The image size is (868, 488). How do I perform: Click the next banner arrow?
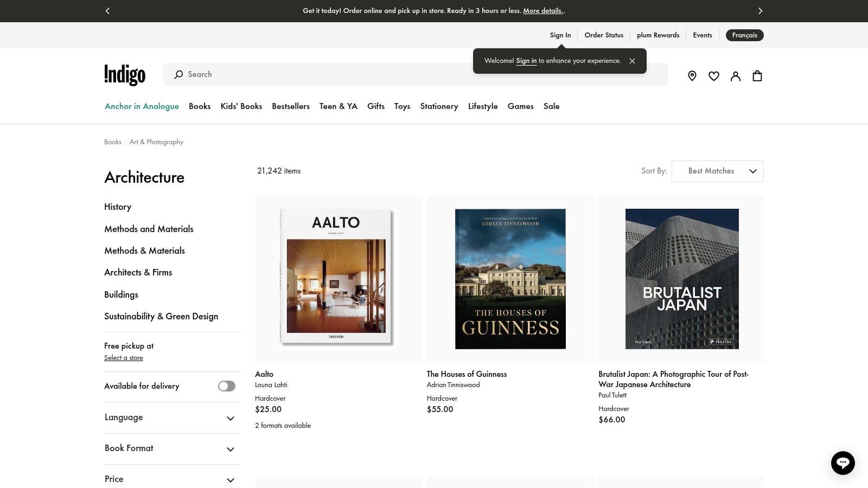pos(761,11)
